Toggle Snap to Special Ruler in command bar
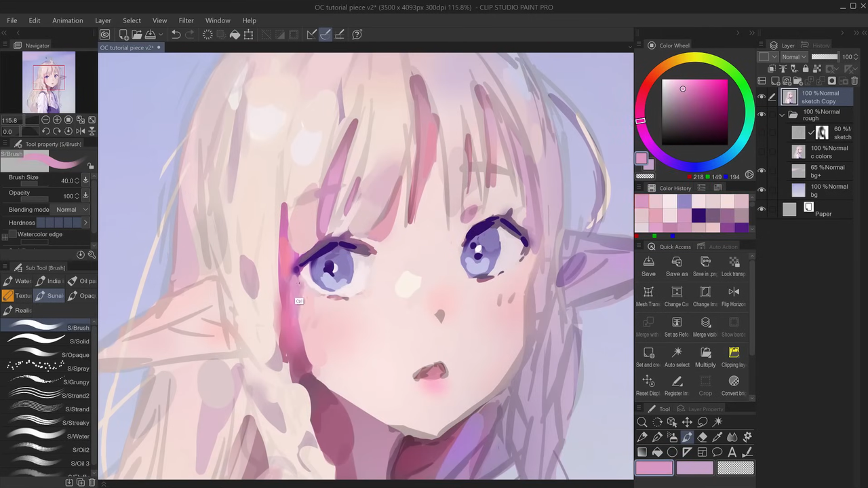This screenshot has height=488, width=868. click(x=325, y=34)
